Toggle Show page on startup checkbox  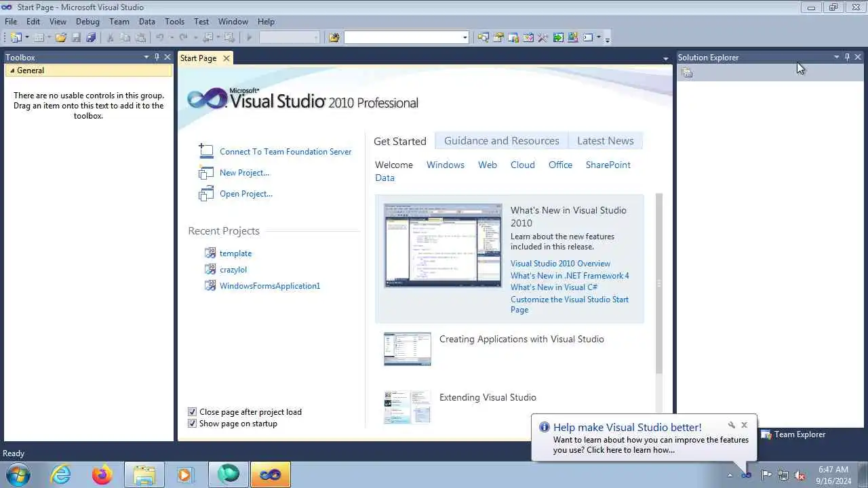point(193,424)
